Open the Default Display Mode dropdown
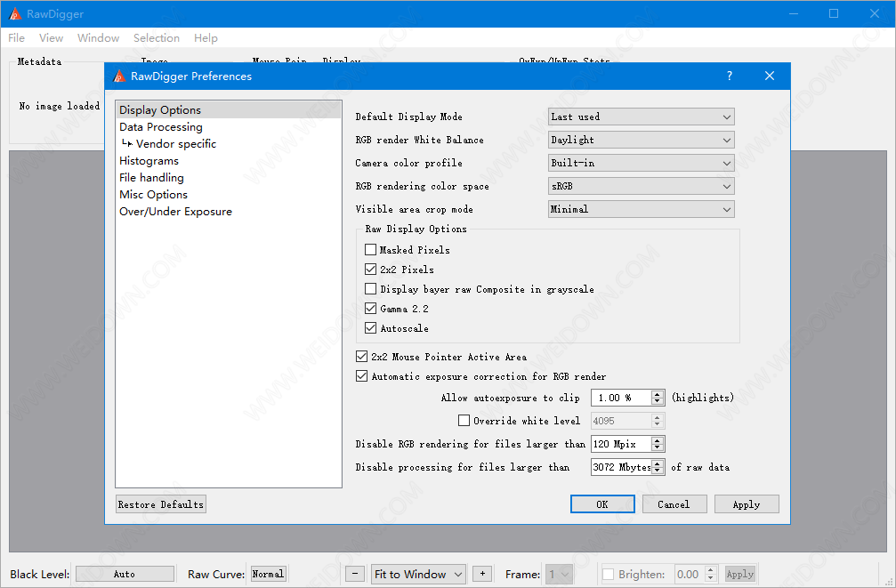The image size is (896, 588). 642,117
